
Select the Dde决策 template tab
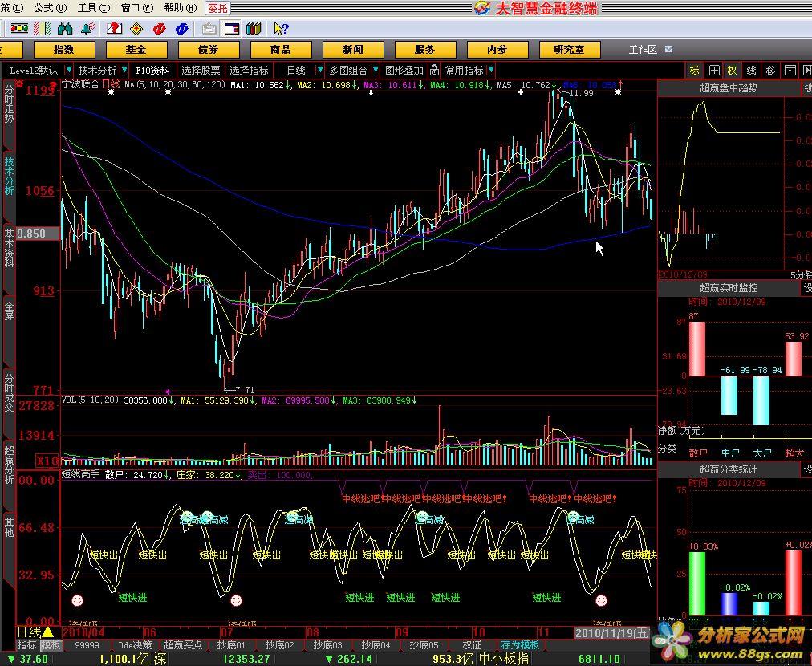[x=135, y=645]
